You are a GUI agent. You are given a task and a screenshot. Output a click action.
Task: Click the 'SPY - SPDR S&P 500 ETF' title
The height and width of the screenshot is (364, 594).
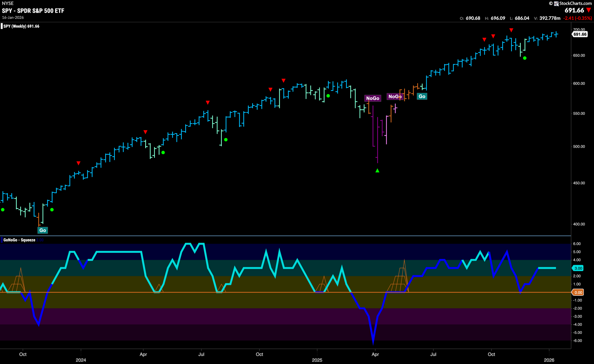pyautogui.click(x=33, y=11)
